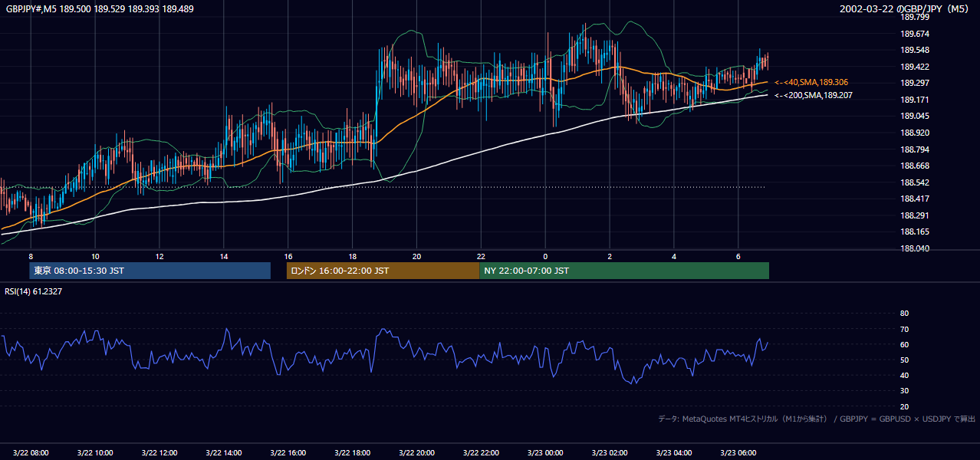The image size is (980, 460).
Task: Click the 188.542 price axis value
Action: (x=915, y=182)
